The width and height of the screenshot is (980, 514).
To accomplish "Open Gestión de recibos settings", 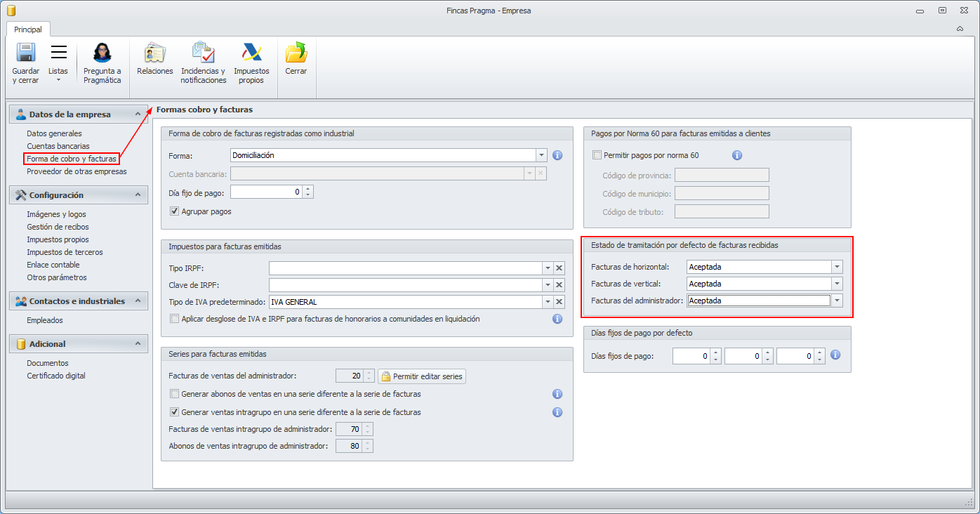I will [58, 227].
